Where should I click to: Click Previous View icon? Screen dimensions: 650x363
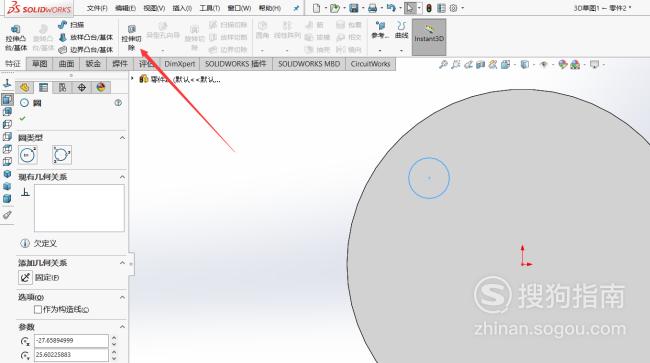[x=468, y=64]
